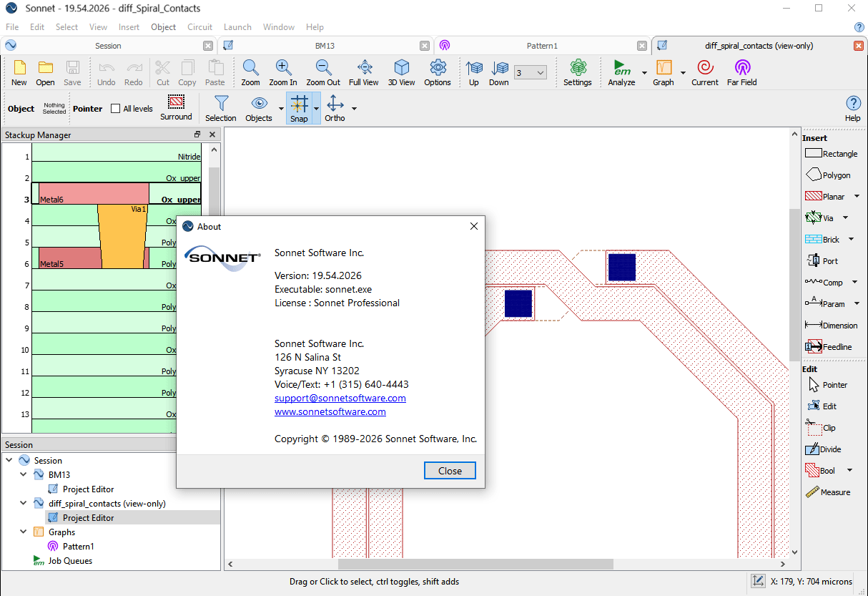Collapse the BM13 node in Session tree
The height and width of the screenshot is (596, 868).
[x=24, y=474]
